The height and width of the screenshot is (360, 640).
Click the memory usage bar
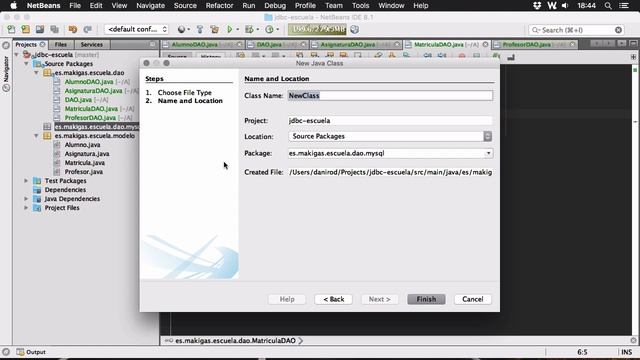[x=317, y=29]
